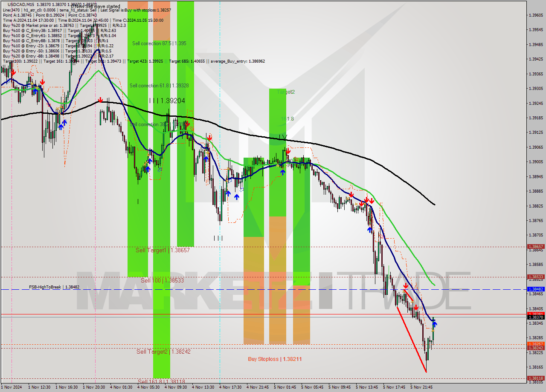The height and width of the screenshot is (392, 546).
Task: Click the '0 New Sell wave started' text
Action: [x=96, y=6]
